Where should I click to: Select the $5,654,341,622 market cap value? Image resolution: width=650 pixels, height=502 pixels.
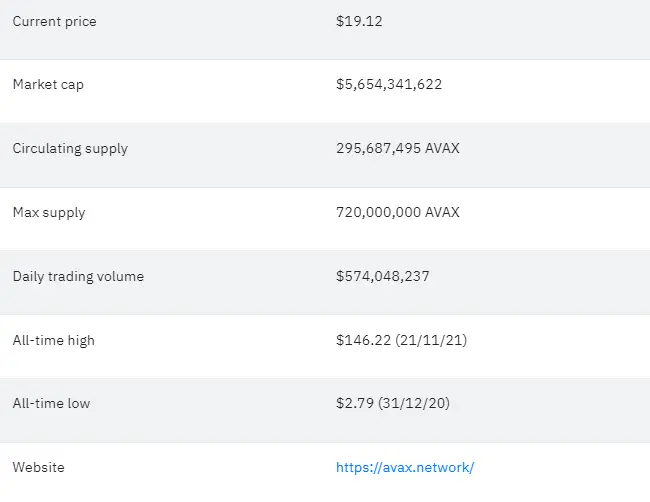click(389, 85)
